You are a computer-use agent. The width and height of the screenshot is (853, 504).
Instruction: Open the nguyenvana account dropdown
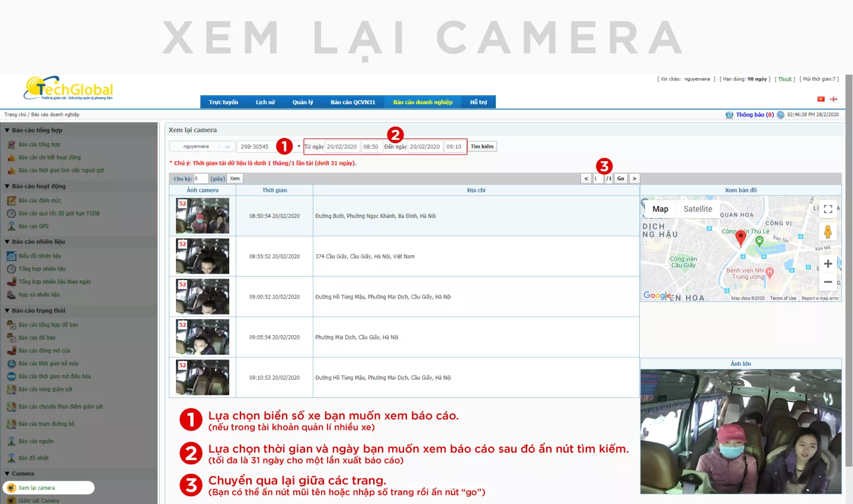(x=201, y=146)
